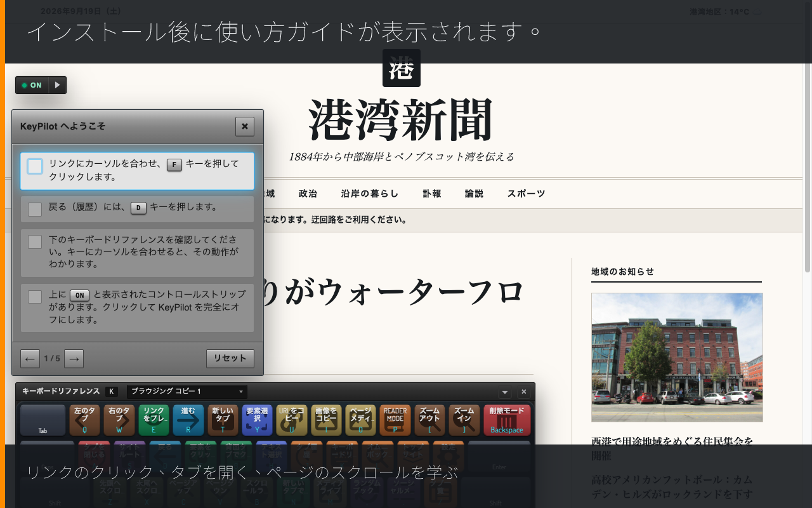Screen dimensions: 812x508
Task: Open the 訃報 navigation section
Action: coord(432,194)
